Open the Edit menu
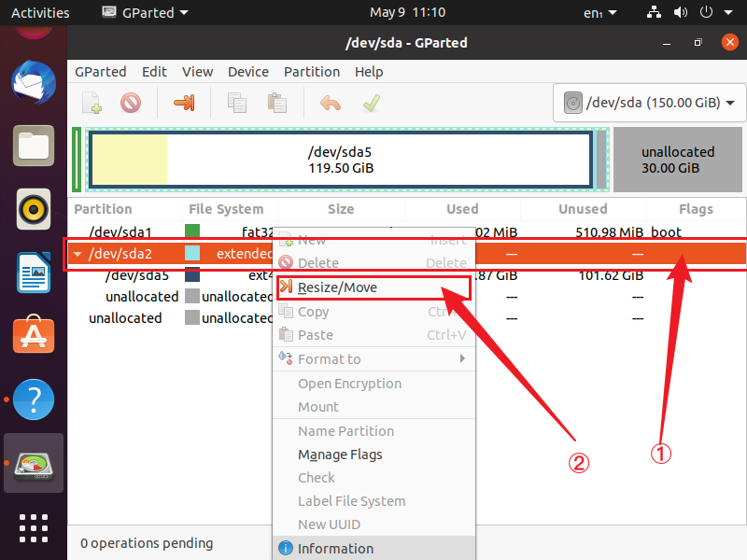Image resolution: width=747 pixels, height=560 pixels. coord(154,72)
